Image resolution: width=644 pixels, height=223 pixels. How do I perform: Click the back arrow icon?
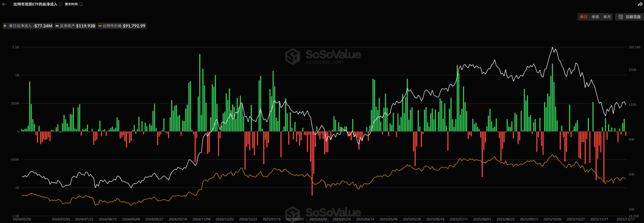pyautogui.click(x=4, y=4)
